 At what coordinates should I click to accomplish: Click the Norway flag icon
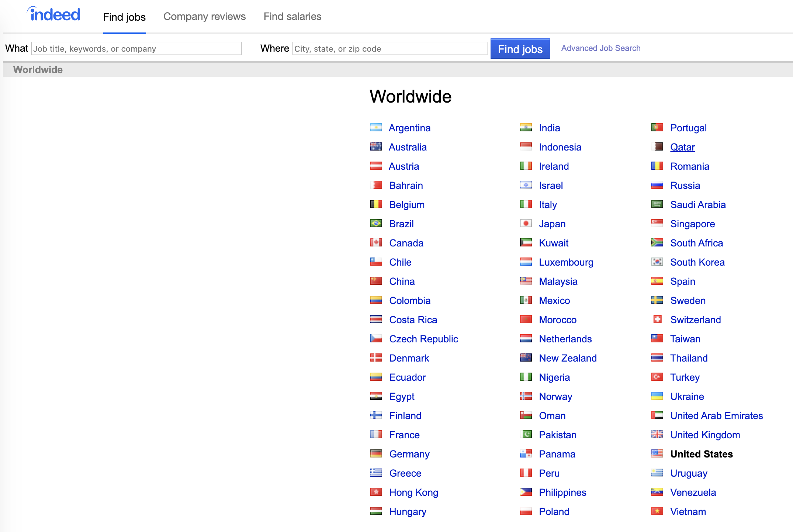[x=526, y=396]
